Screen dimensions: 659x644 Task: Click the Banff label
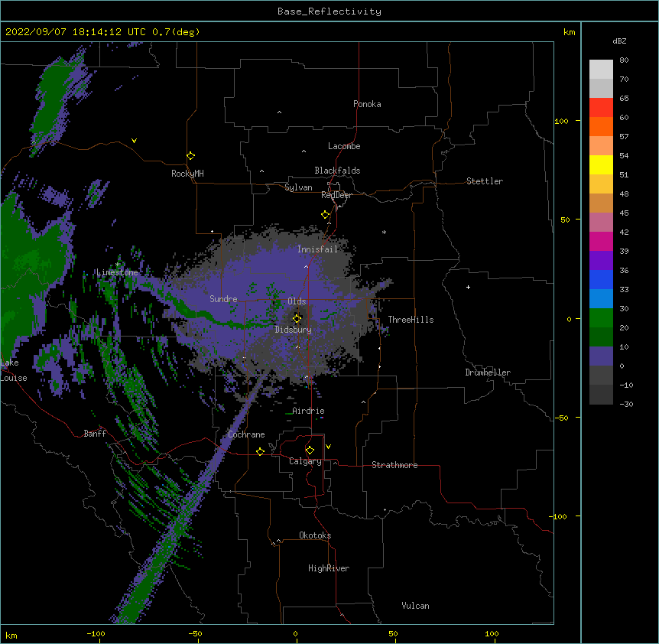[95, 434]
